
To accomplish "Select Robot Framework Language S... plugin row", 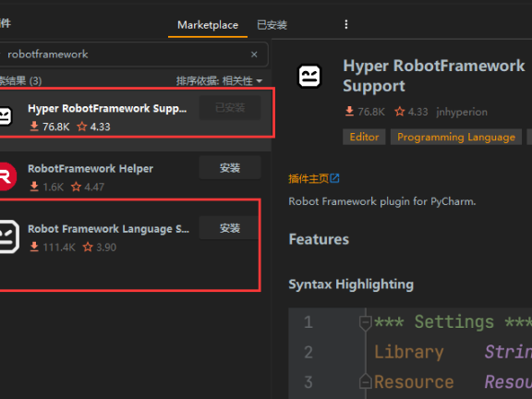I will click(x=136, y=236).
